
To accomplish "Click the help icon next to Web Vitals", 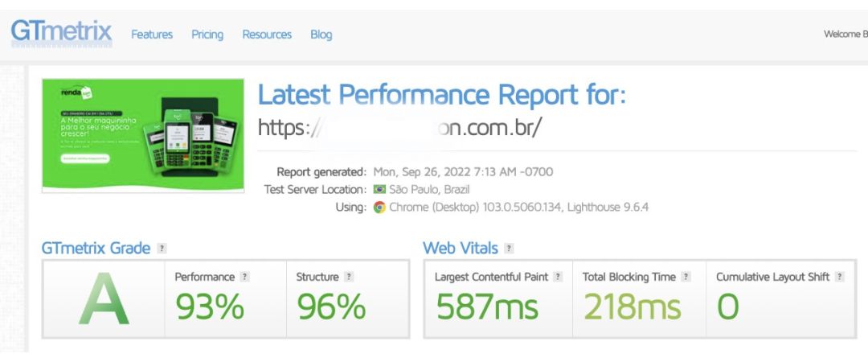I will tap(509, 249).
